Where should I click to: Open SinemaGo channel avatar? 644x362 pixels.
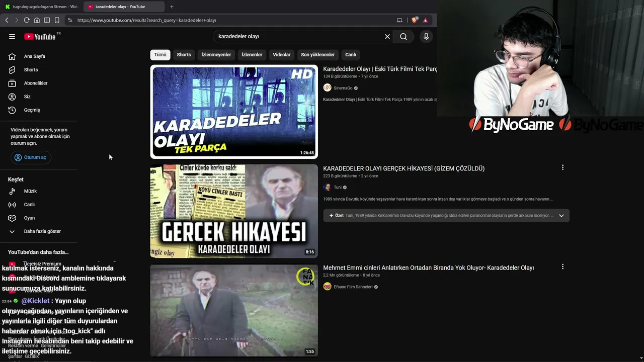tap(327, 87)
